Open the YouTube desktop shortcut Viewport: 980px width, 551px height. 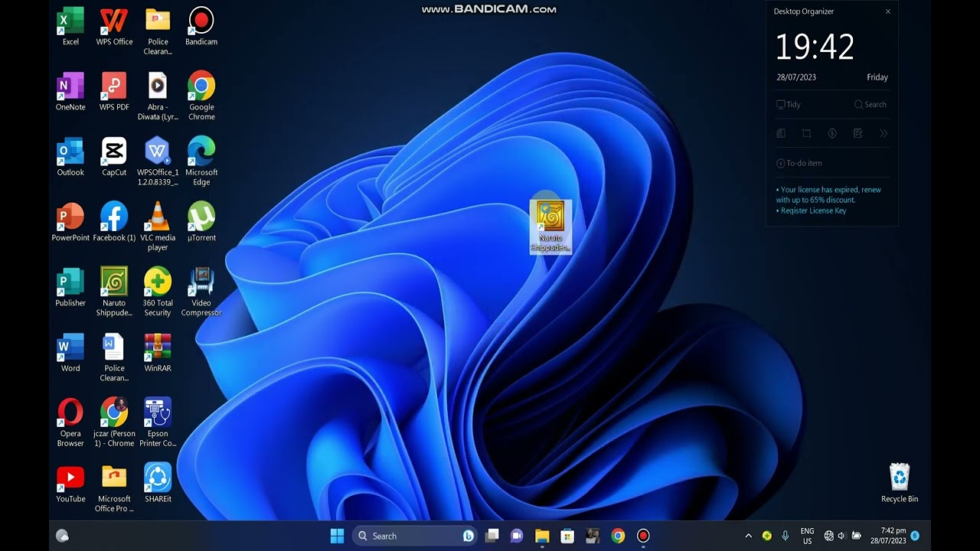point(70,483)
